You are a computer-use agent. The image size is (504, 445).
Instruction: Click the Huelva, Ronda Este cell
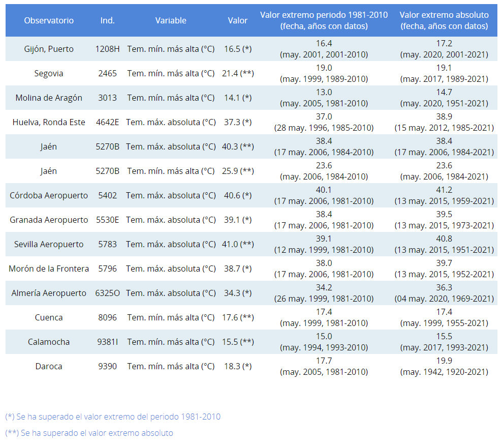coord(49,122)
